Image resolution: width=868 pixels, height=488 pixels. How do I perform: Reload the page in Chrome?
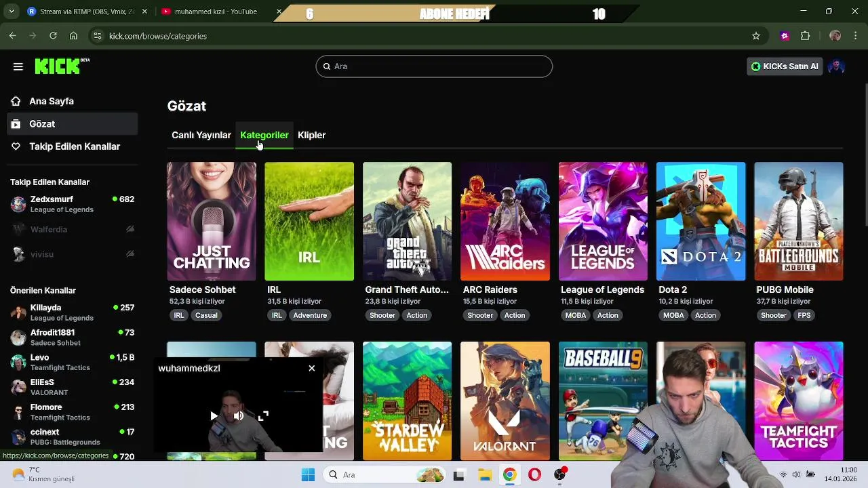(x=53, y=36)
